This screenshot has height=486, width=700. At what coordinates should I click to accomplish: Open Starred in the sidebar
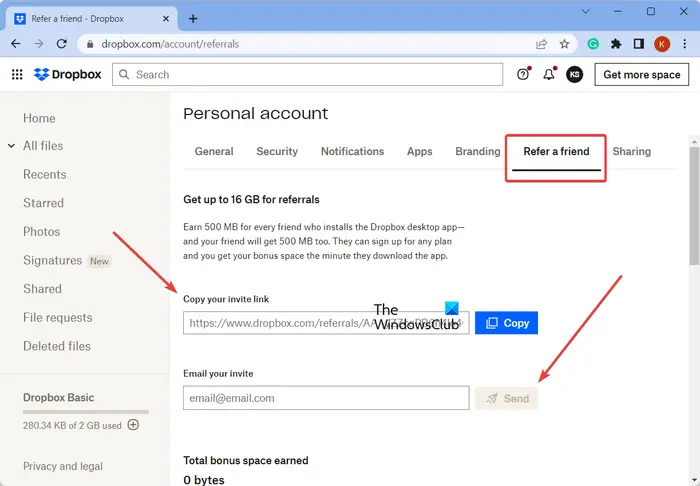coord(43,203)
